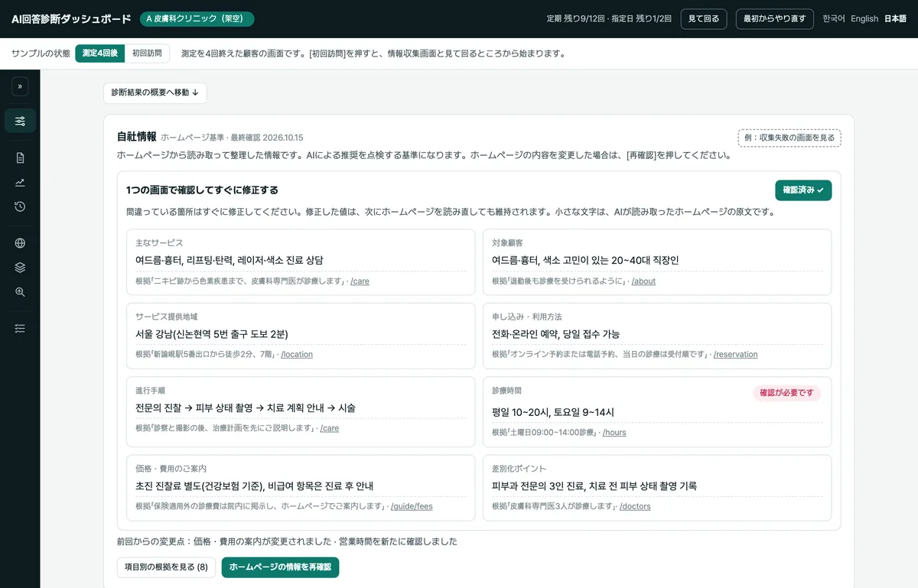Open the sliders settings icon in sidebar

point(20,121)
